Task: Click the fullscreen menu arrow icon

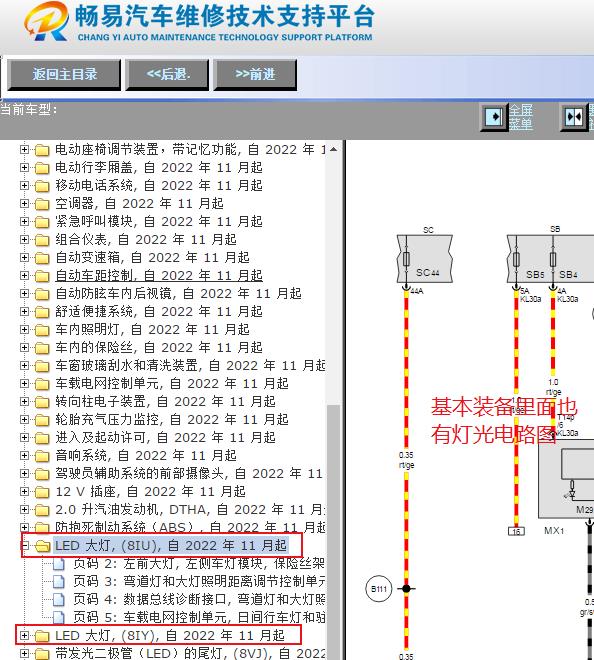Action: (494, 116)
